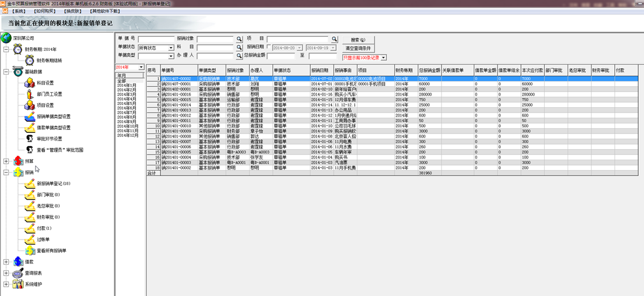644x296 pixels.
Task: Click magnifier icon next to 项目 field
Action: 335,40
